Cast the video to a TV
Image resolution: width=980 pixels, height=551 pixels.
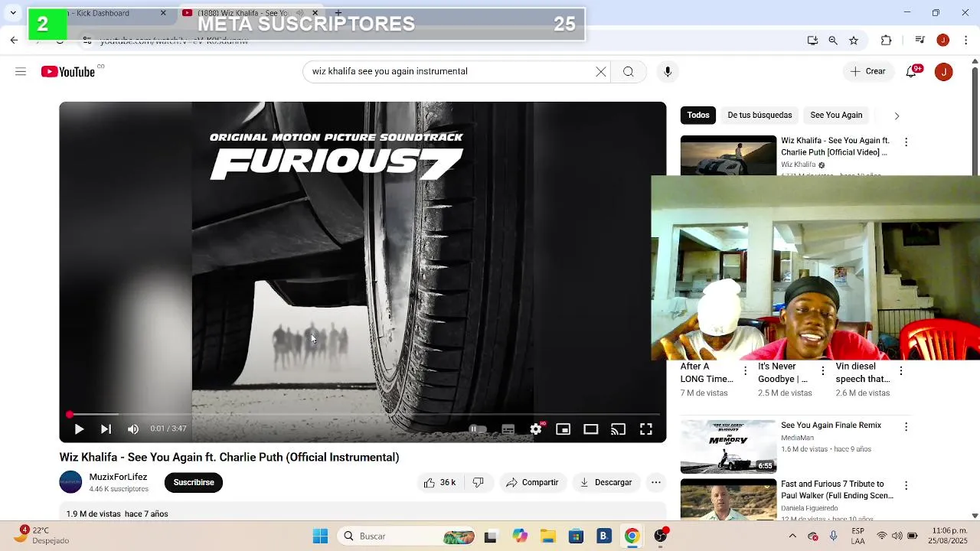tap(619, 429)
